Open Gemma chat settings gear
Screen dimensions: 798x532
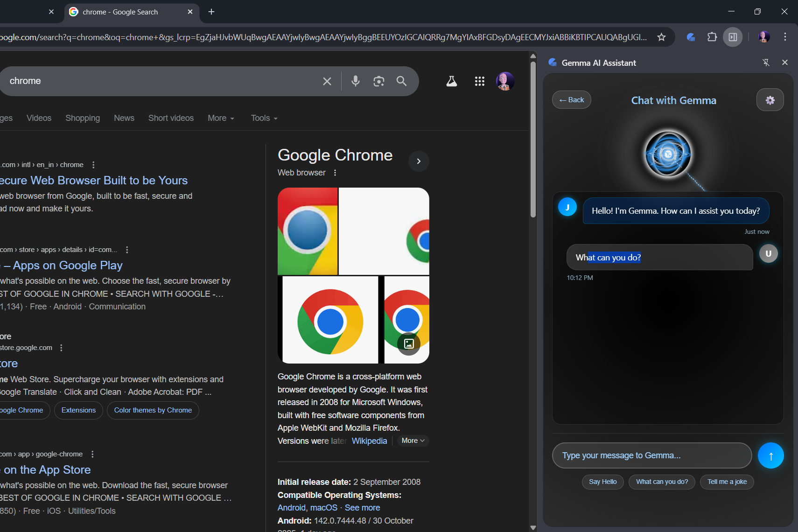(770, 100)
